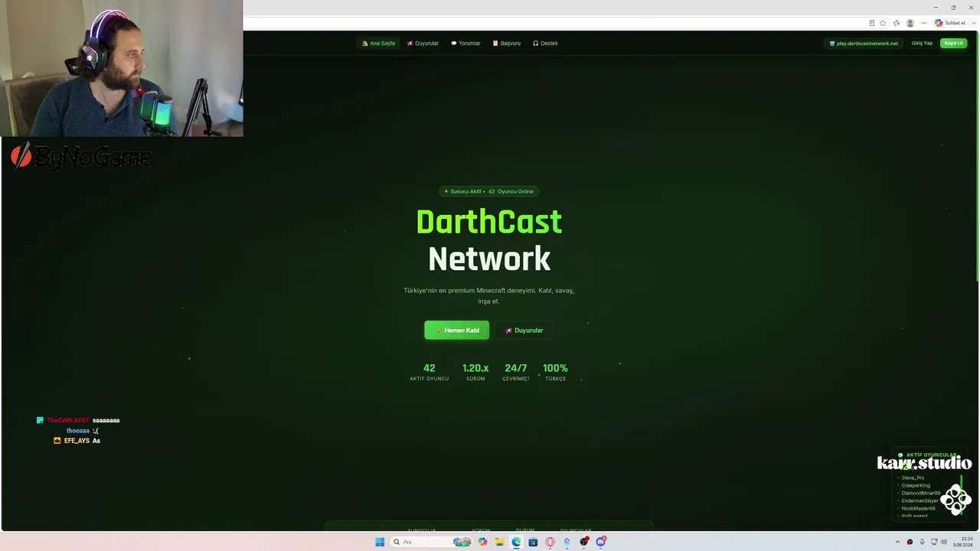This screenshot has height=551, width=980.
Task: Click the Sunucu Aktif status badge
Action: pos(489,191)
